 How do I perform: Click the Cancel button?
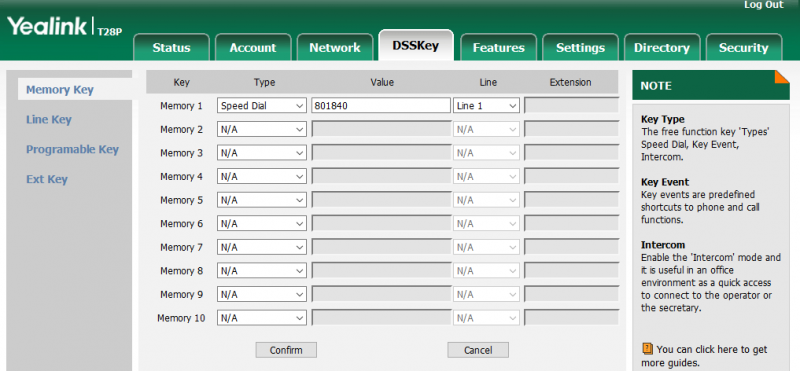pos(478,350)
